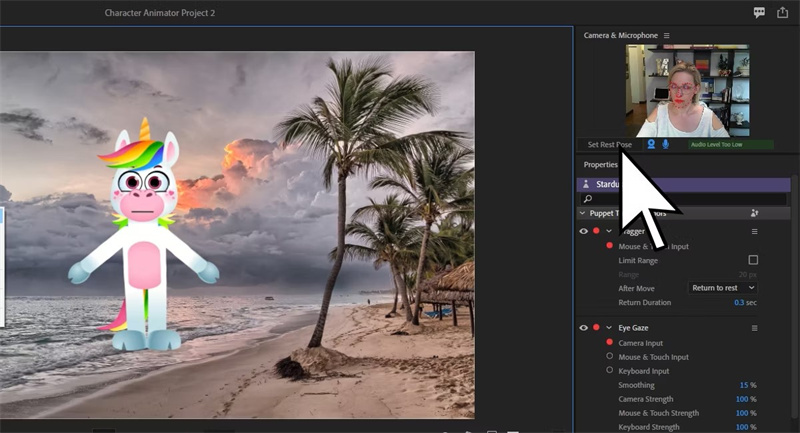Click the puppet icon beside the Stardust name
Image resolution: width=800 pixels, height=433 pixels.
pyautogui.click(x=585, y=185)
